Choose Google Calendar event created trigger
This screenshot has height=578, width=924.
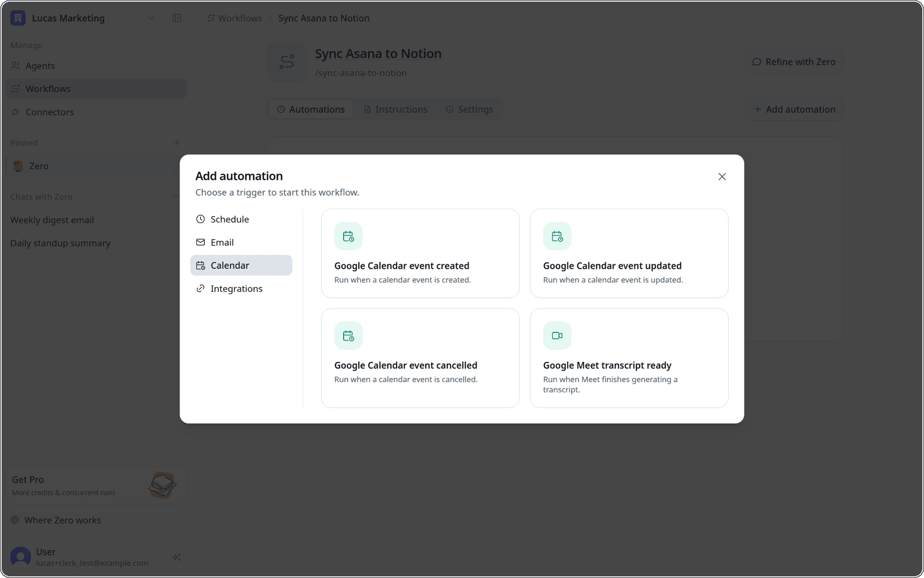[420, 253]
